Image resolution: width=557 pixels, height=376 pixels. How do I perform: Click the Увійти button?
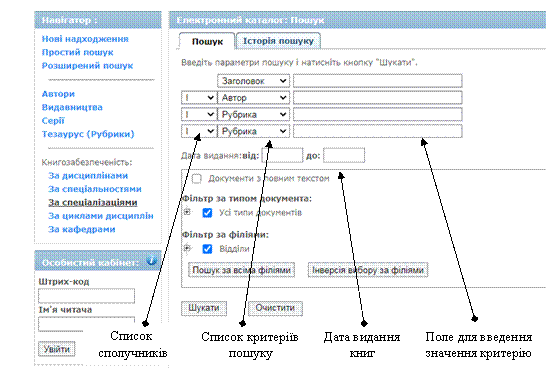tap(57, 349)
